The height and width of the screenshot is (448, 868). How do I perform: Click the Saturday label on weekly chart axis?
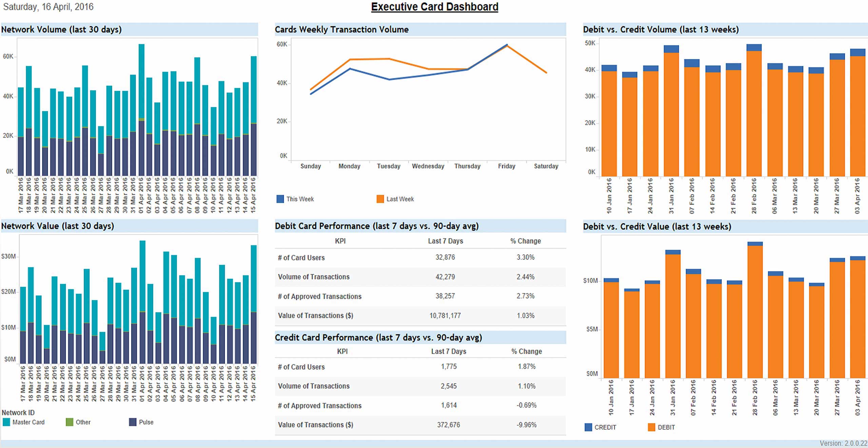[x=546, y=166]
